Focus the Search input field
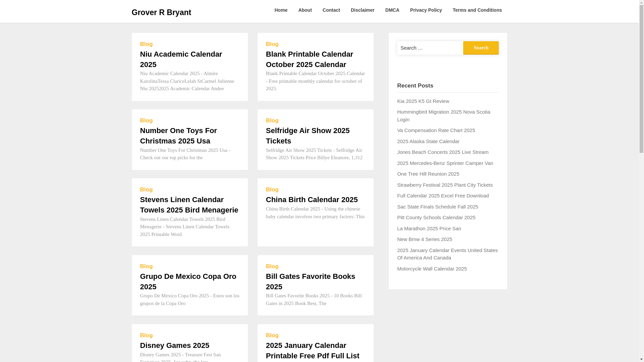Screen dimensions: 644x362 coord(430,48)
